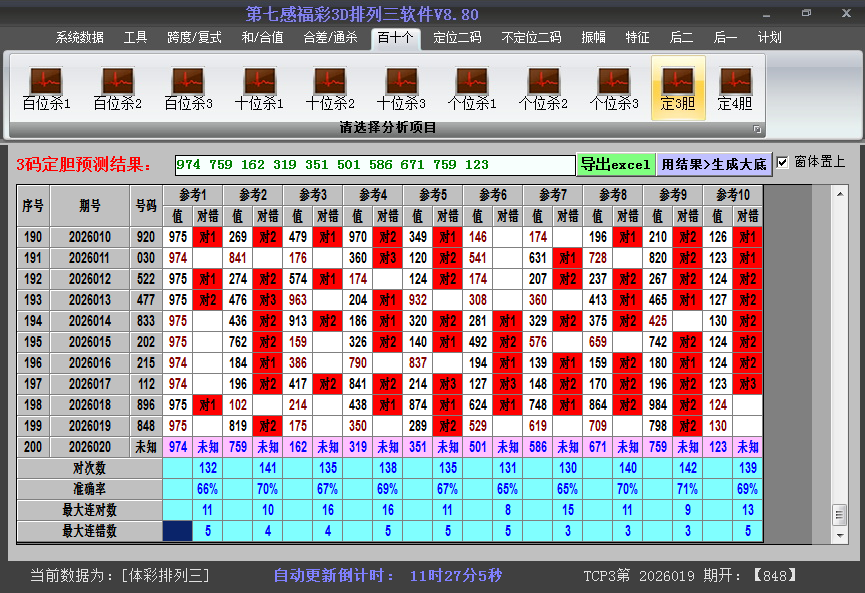Select the 百位杀1 analysis icon

click(x=44, y=83)
